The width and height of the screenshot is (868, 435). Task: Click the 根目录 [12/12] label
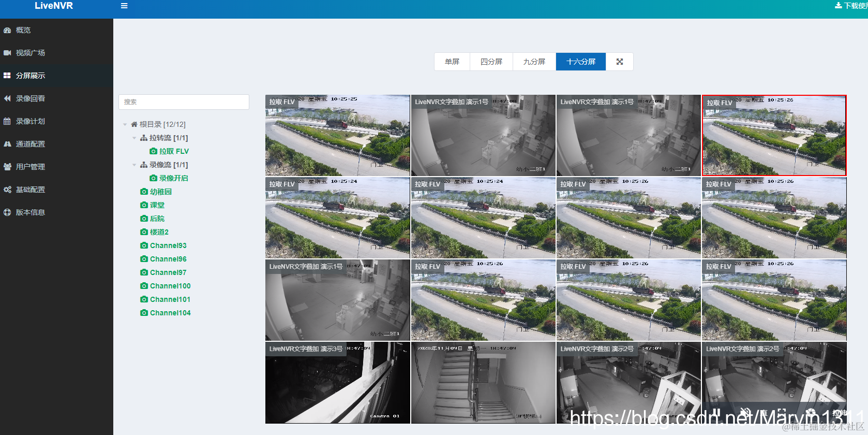point(162,124)
